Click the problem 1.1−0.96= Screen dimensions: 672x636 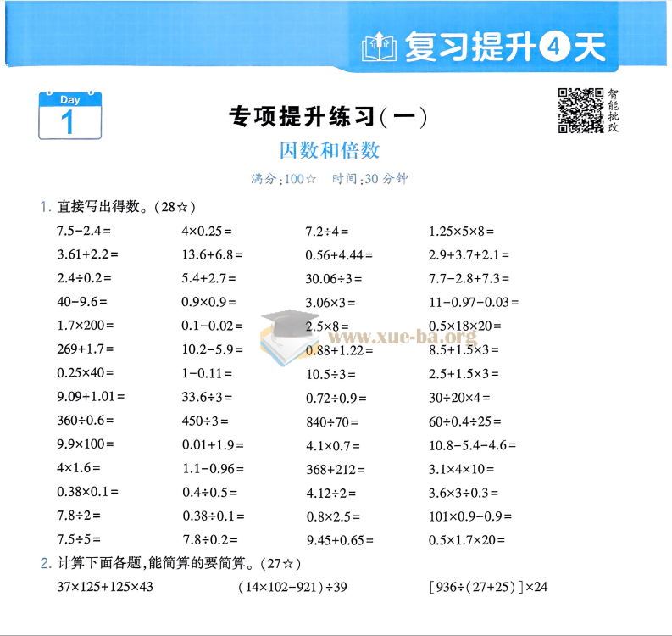(213, 469)
